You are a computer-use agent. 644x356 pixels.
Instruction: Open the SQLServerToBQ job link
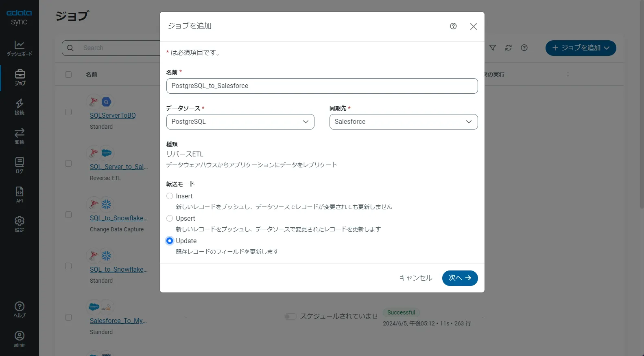[113, 115]
